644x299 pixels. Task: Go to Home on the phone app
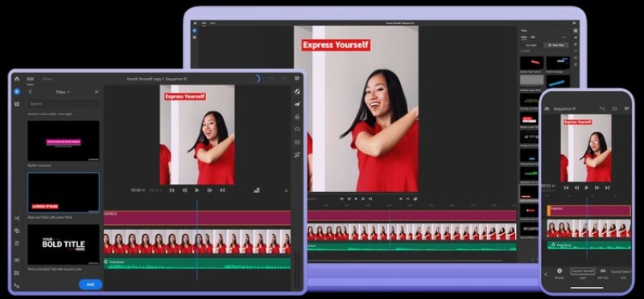[x=547, y=109]
